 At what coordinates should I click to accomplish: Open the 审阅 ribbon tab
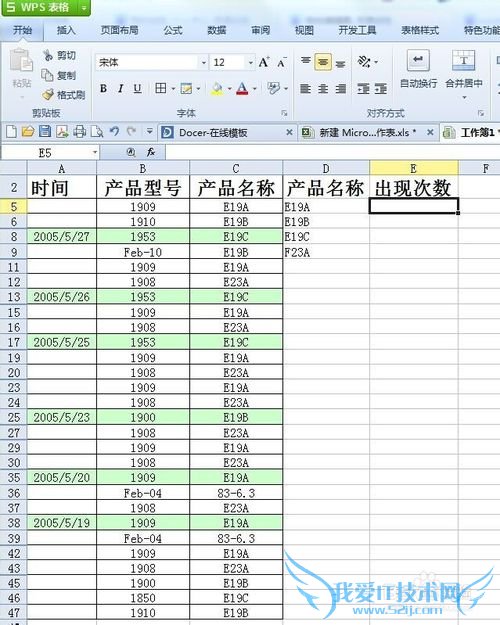pos(261,30)
